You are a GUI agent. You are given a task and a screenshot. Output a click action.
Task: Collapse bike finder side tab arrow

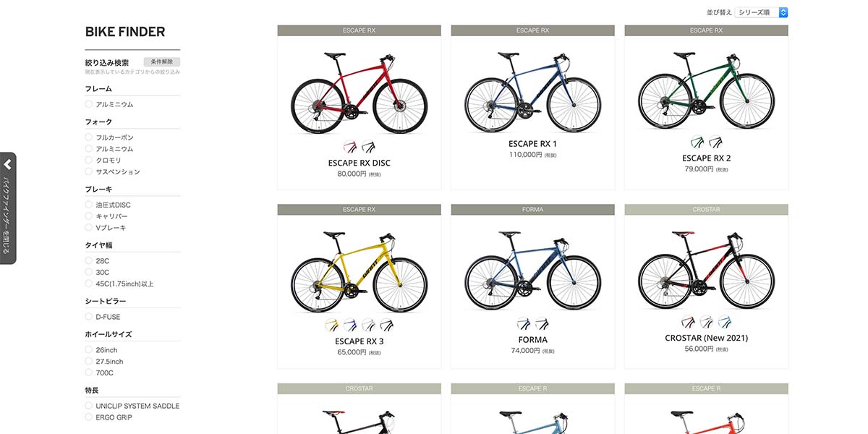[8, 165]
